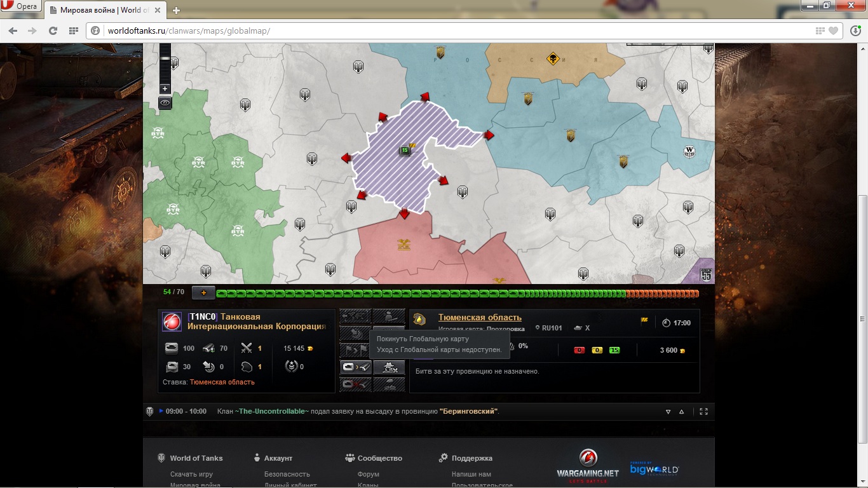Screen dimensions: 868x488
Task: Open the Тюменская область province link
Action: tap(480, 318)
